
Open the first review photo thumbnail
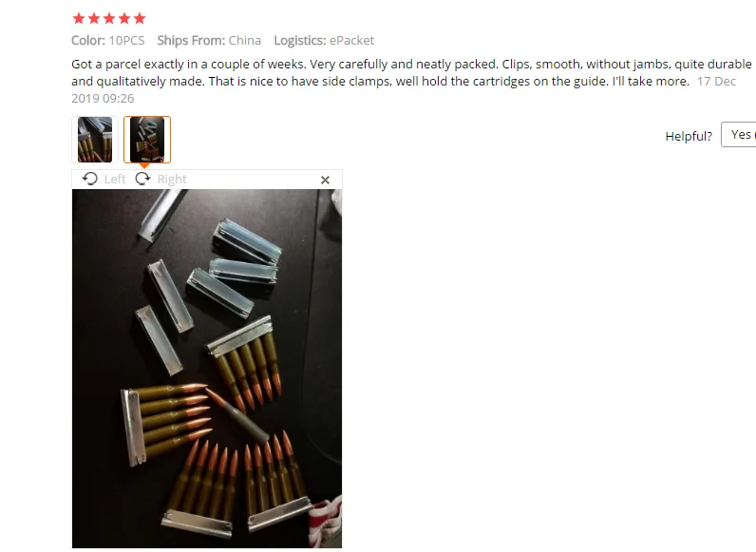tap(95, 140)
